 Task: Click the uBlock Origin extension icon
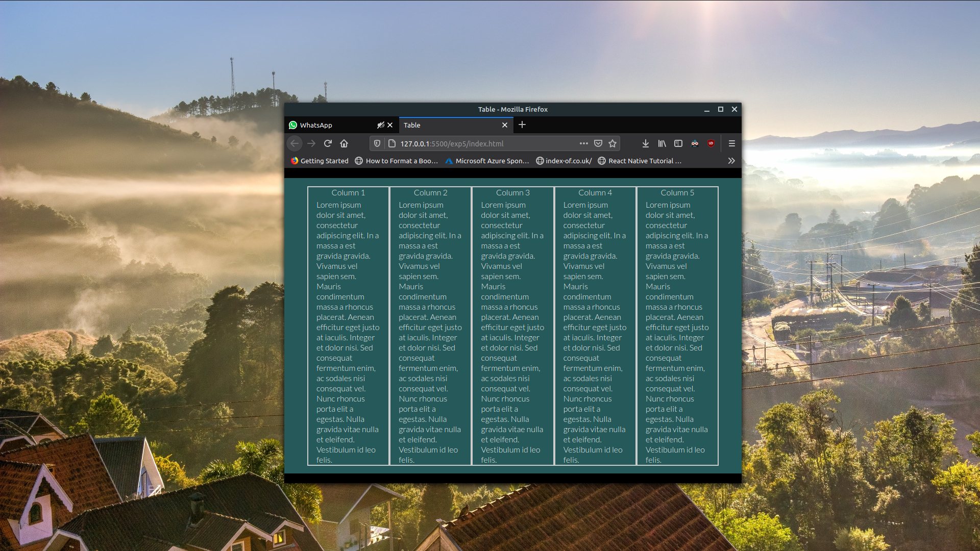(x=710, y=143)
